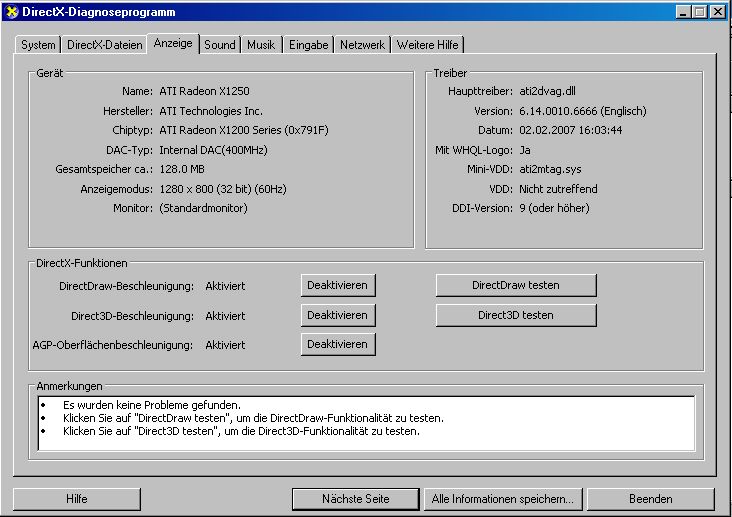Click 'Aktiviert' status beside Direct3D-Beschleunigung
This screenshot has width=732, height=517.
coord(225,316)
